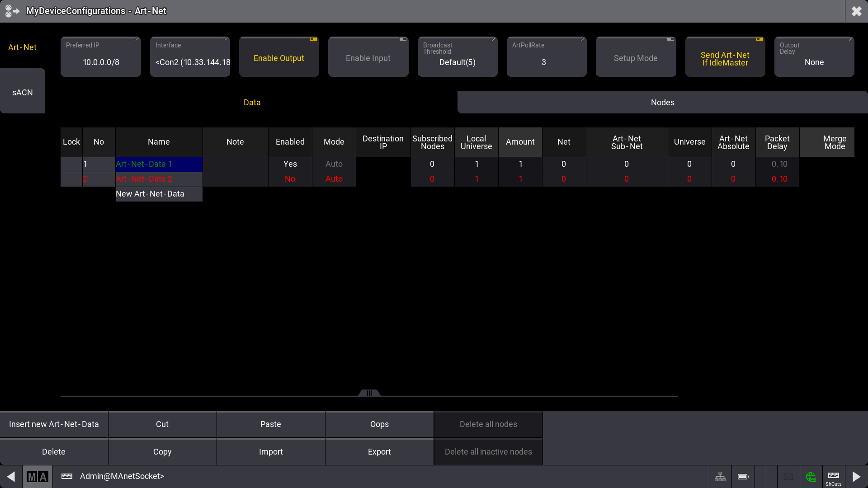Toggle Send Art-Net If IdleMaster
This screenshot has width=868, height=488.
(x=725, y=58)
